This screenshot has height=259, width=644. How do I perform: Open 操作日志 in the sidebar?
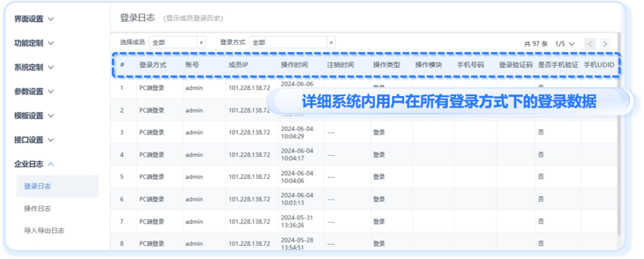tap(38, 208)
